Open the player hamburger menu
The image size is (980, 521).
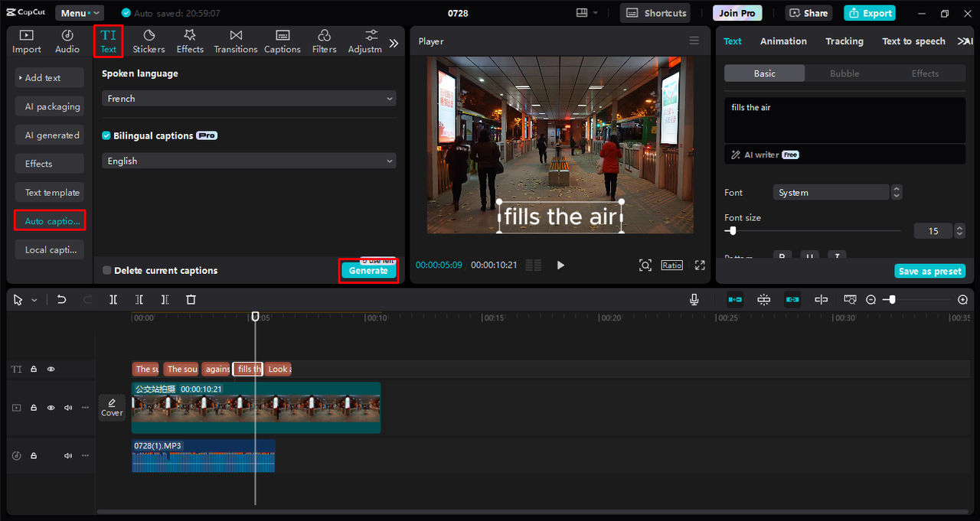point(694,41)
